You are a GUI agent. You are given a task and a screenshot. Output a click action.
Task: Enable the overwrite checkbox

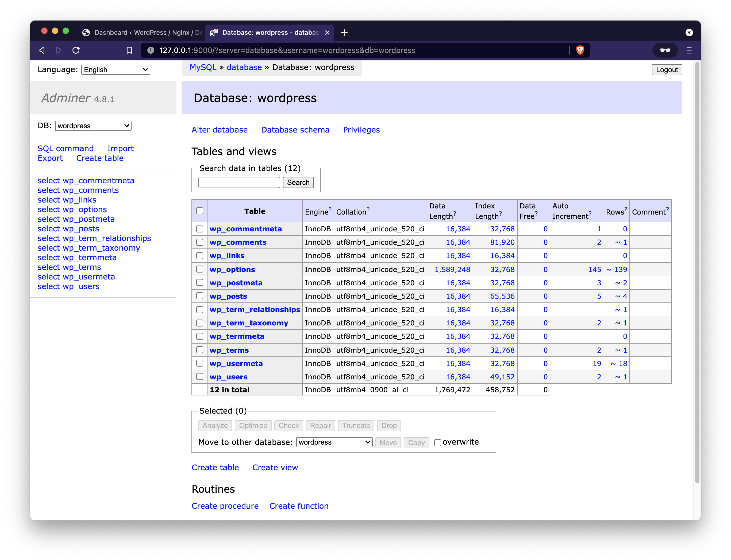coord(437,443)
